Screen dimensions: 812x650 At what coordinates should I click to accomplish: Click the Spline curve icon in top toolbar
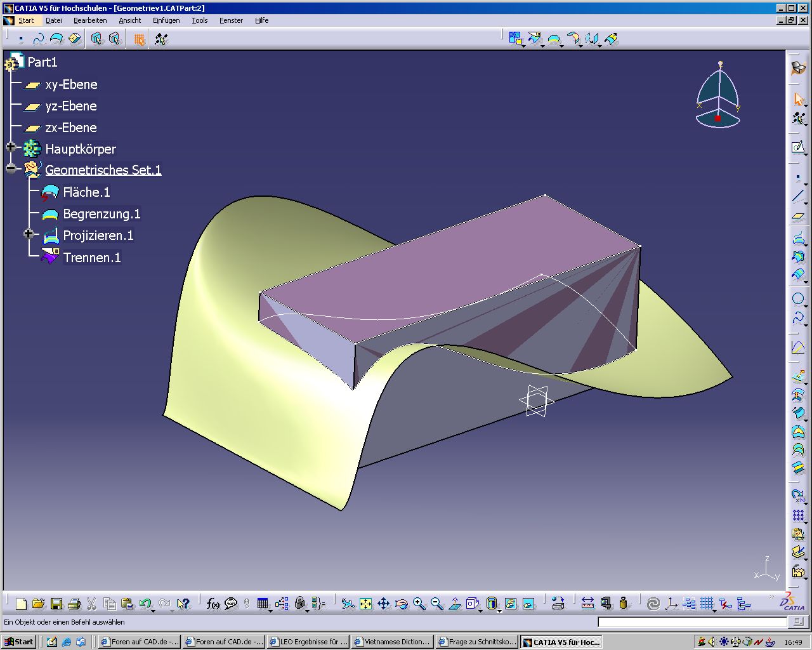point(39,39)
